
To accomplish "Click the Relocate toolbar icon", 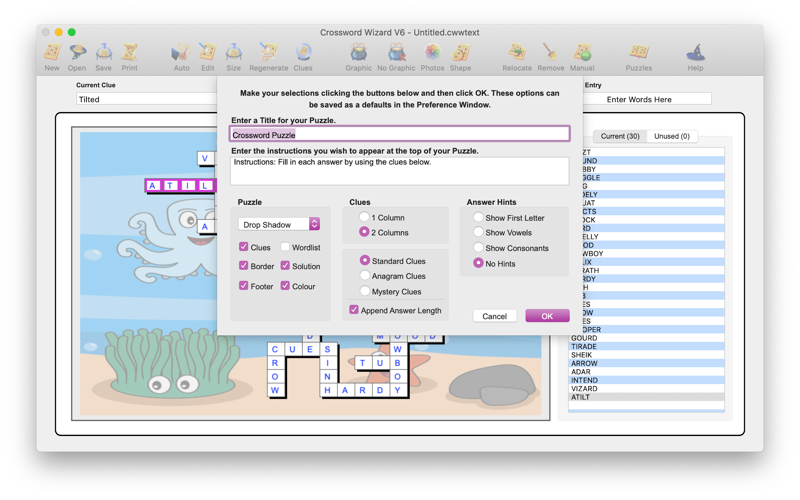I will pyautogui.click(x=517, y=52).
